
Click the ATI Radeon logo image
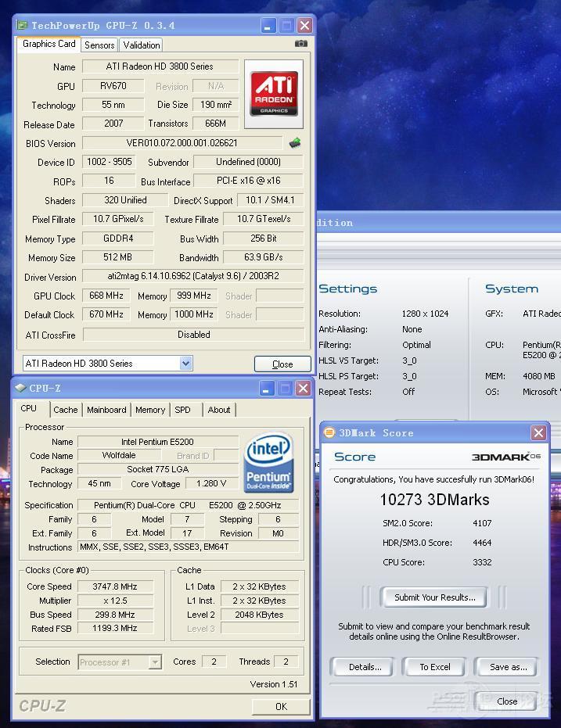(273, 94)
